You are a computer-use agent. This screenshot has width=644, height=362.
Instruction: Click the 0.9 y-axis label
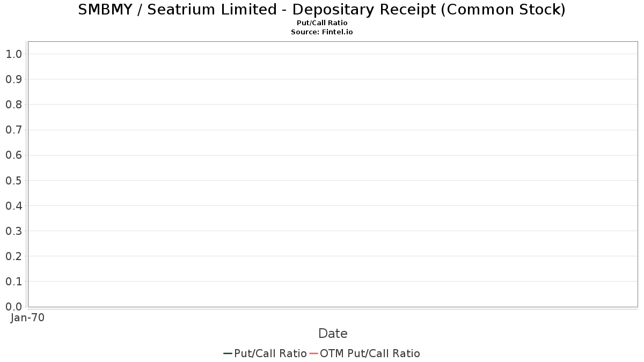click(14, 79)
